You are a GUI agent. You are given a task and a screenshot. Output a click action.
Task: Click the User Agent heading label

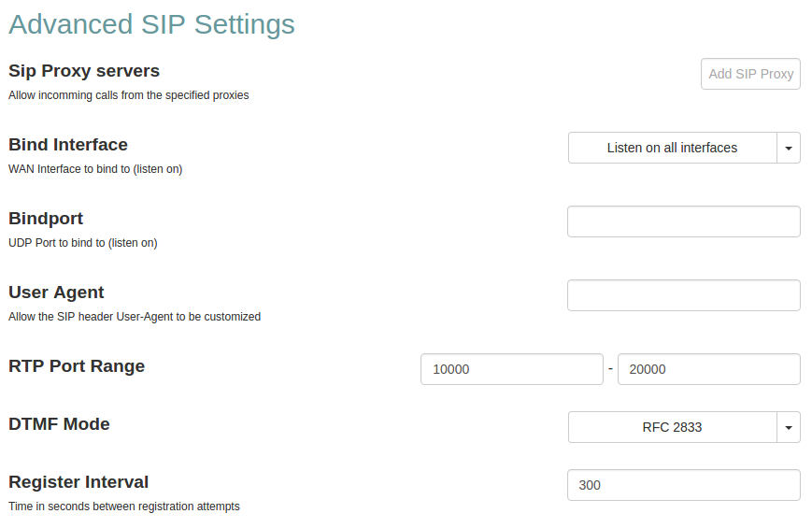point(56,293)
